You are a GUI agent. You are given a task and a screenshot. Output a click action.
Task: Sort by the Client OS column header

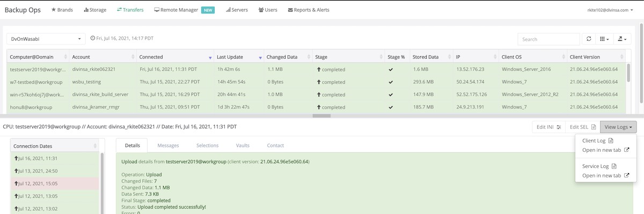tap(533, 57)
